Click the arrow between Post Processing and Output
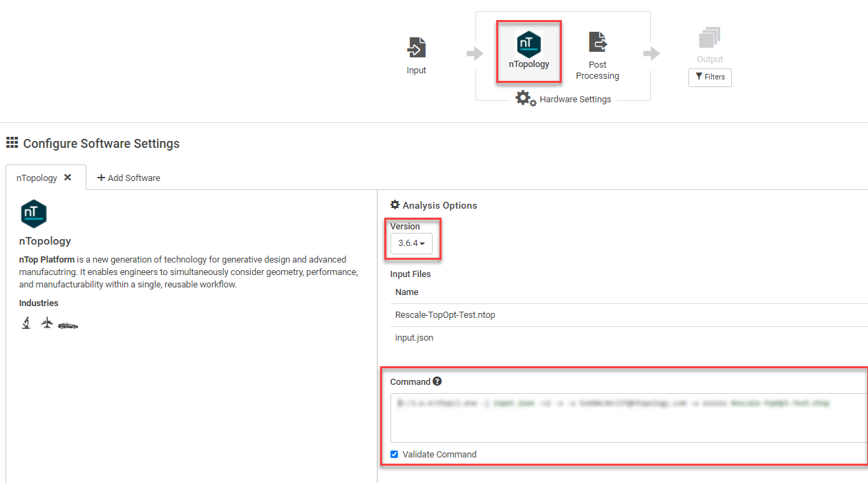 coord(652,53)
